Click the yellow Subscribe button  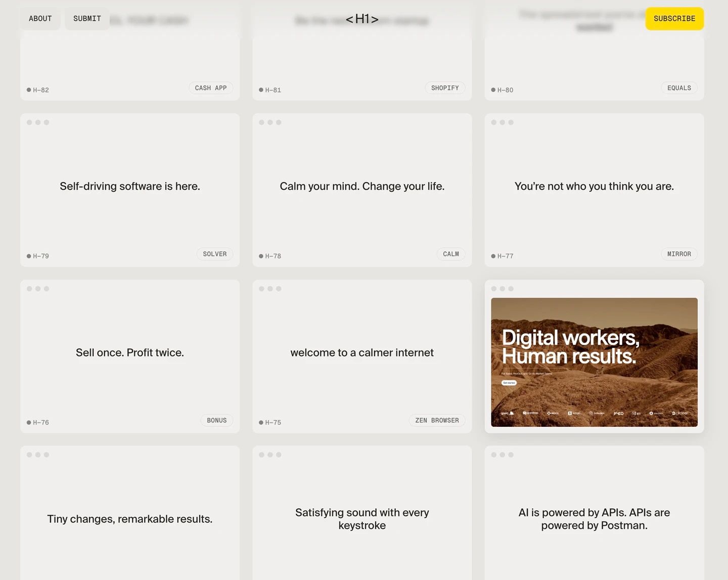point(674,19)
